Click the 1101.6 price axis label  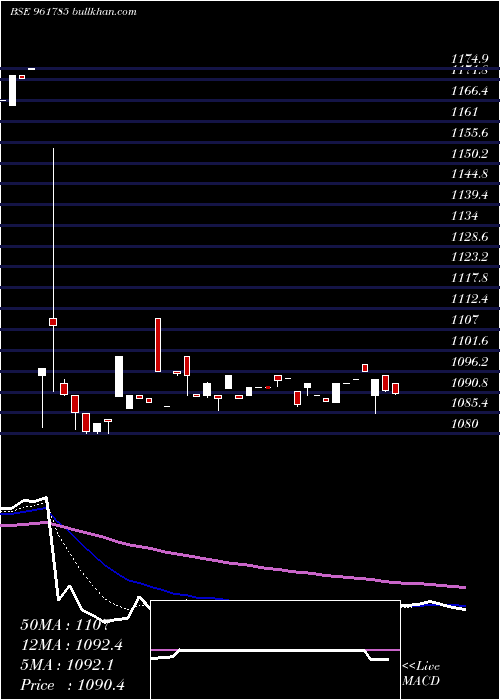click(469, 341)
